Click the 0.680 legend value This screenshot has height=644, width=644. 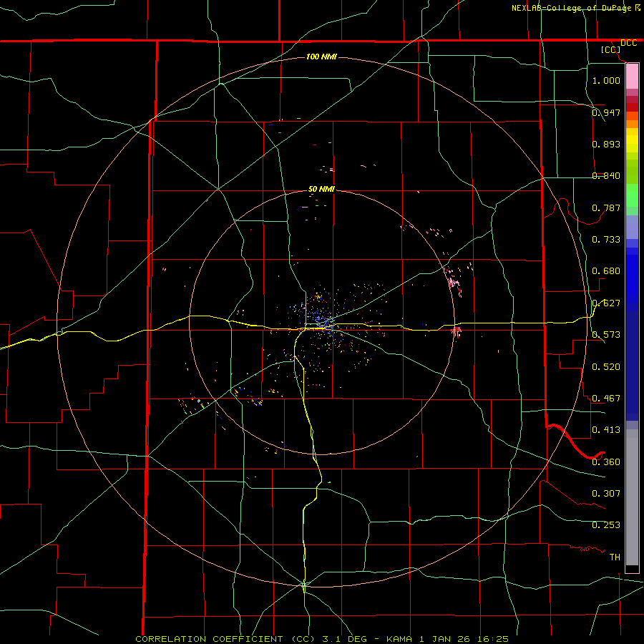click(606, 271)
